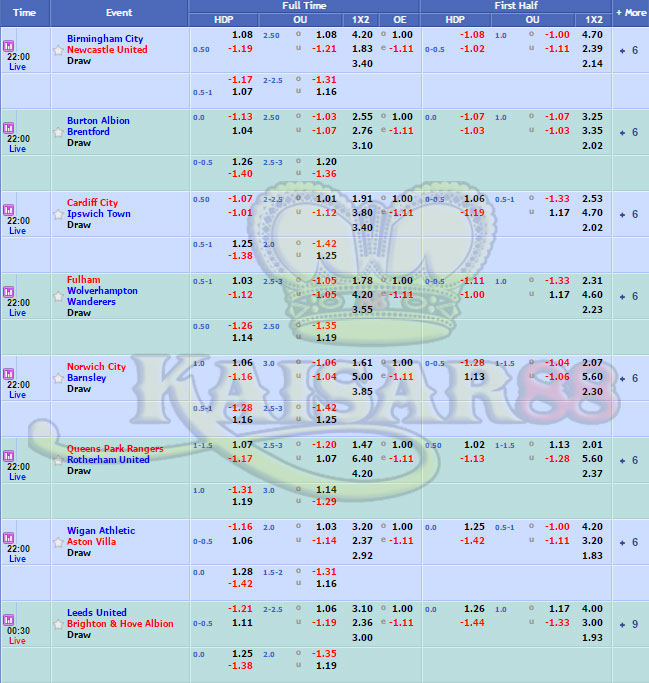The width and height of the screenshot is (649, 683).
Task: Click the Full Time header
Action: click(304, 6)
